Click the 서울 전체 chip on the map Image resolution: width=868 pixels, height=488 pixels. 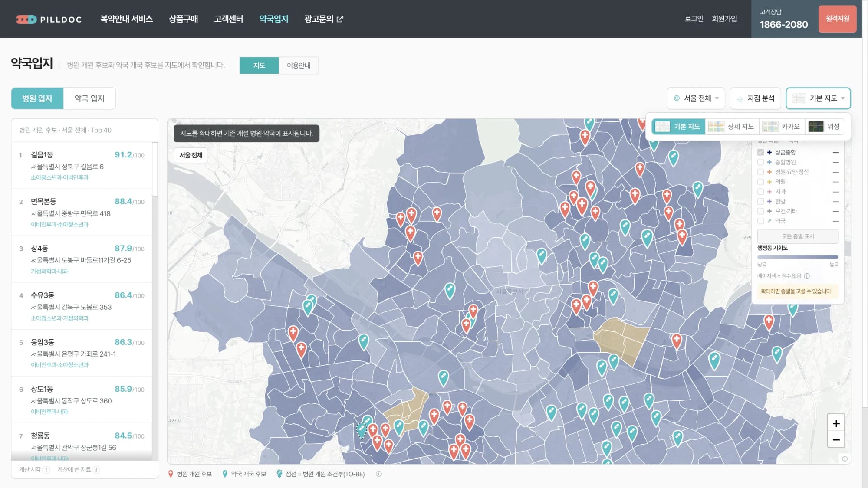191,155
